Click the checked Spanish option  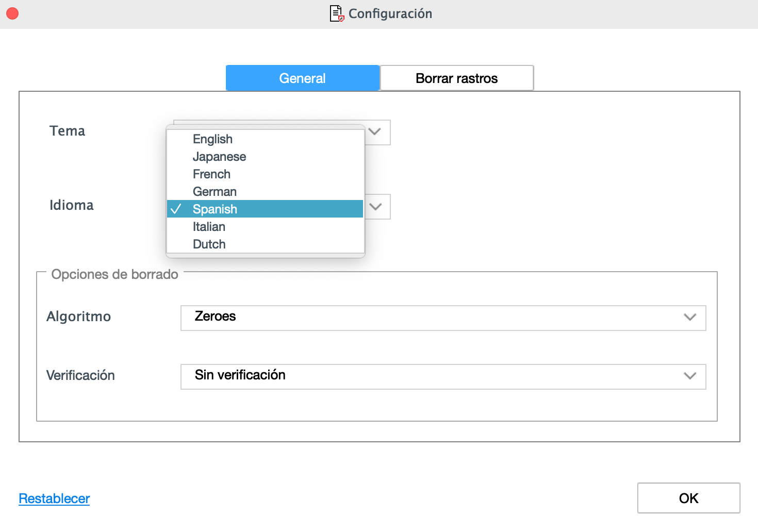point(265,209)
